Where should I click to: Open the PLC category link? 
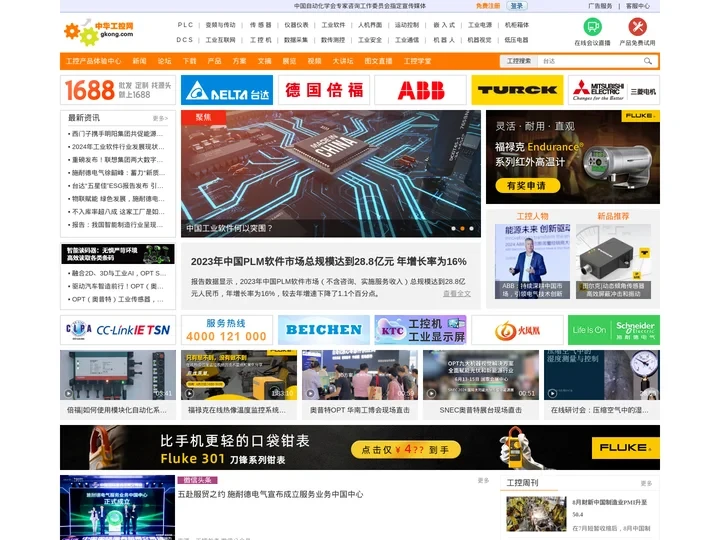186,25
